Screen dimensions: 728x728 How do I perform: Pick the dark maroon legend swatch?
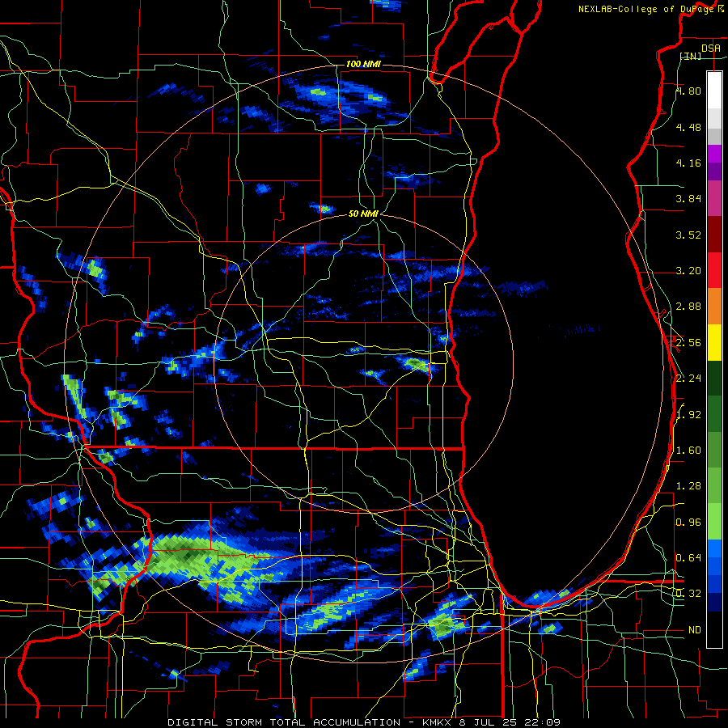[x=714, y=235]
